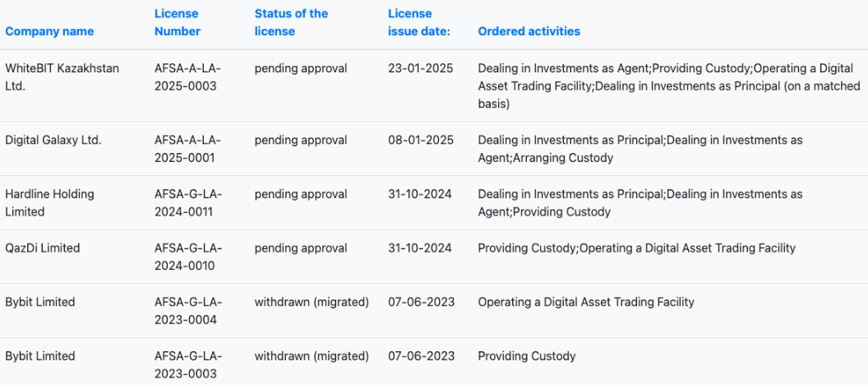Click the License Number column header
Screen dimensions: 868x385
pyautogui.click(x=177, y=22)
